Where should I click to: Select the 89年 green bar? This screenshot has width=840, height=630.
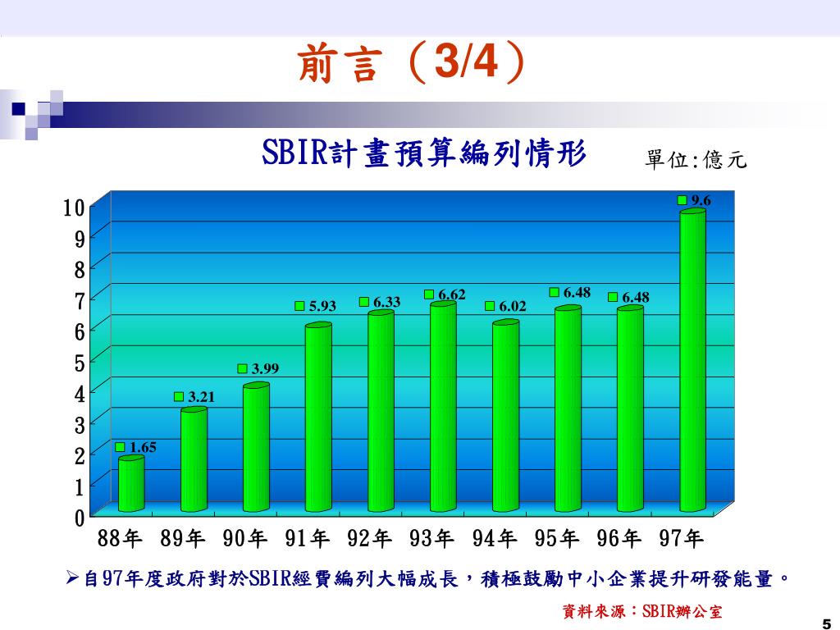[194, 459]
